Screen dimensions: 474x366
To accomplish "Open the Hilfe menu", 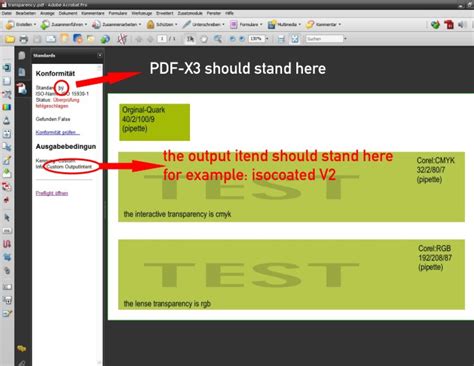I will [229, 13].
